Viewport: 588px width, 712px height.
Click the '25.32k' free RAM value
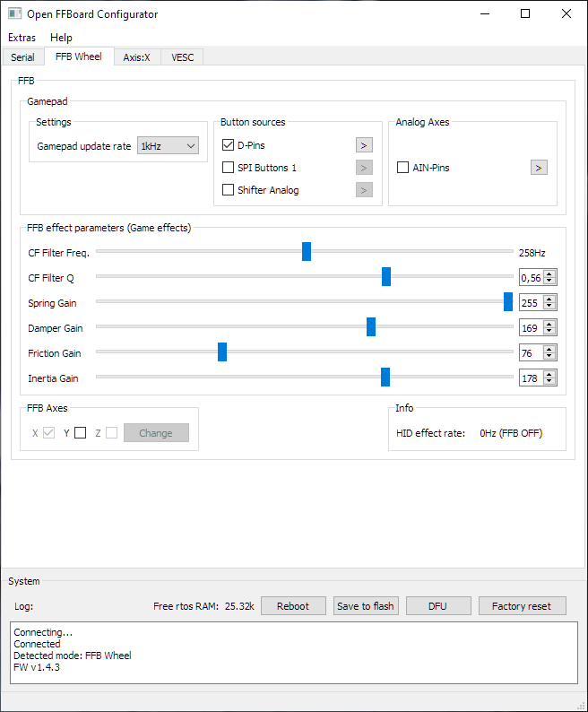(x=239, y=606)
